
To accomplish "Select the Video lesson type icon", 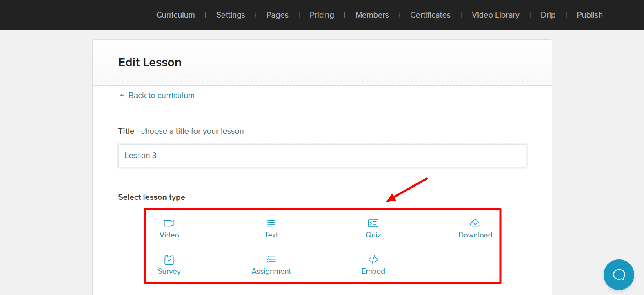I will [x=169, y=223].
